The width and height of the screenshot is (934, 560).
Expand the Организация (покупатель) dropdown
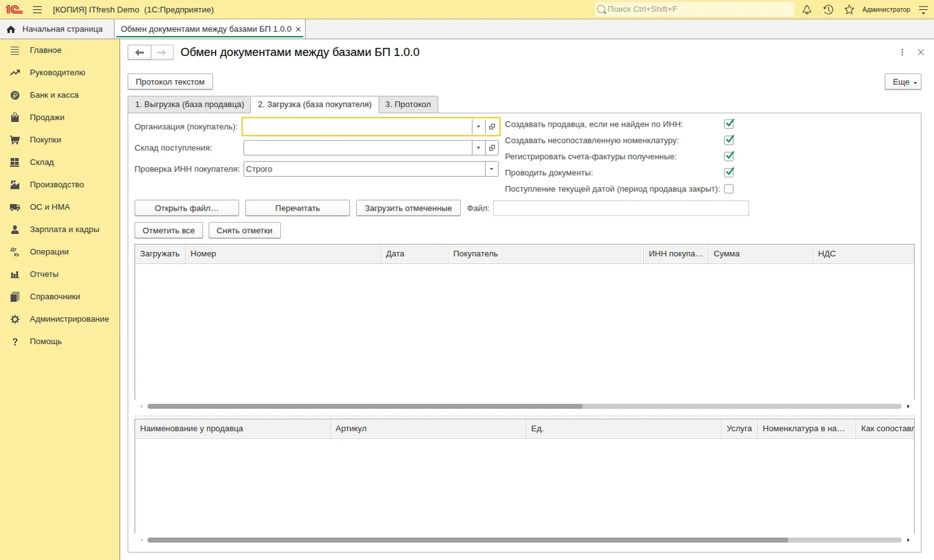coord(478,127)
